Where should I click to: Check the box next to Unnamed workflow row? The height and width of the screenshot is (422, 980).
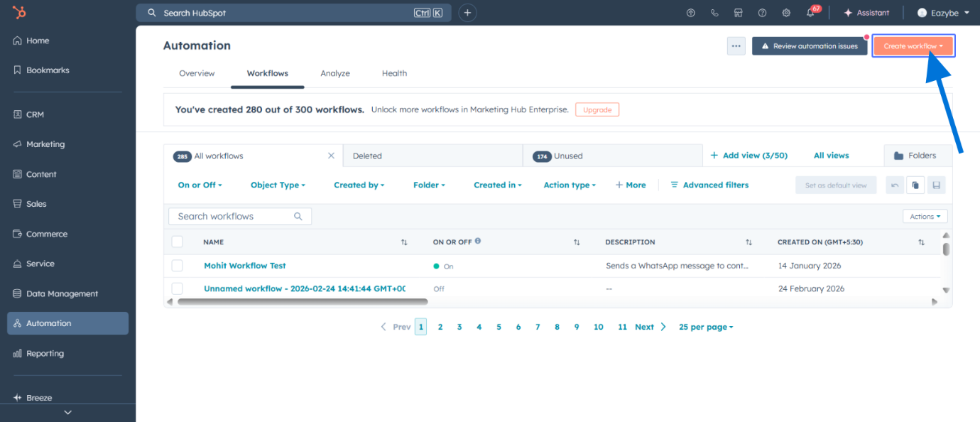178,288
